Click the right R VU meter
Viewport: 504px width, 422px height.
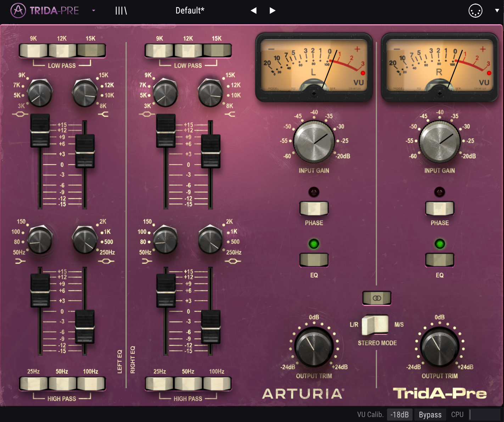point(439,67)
